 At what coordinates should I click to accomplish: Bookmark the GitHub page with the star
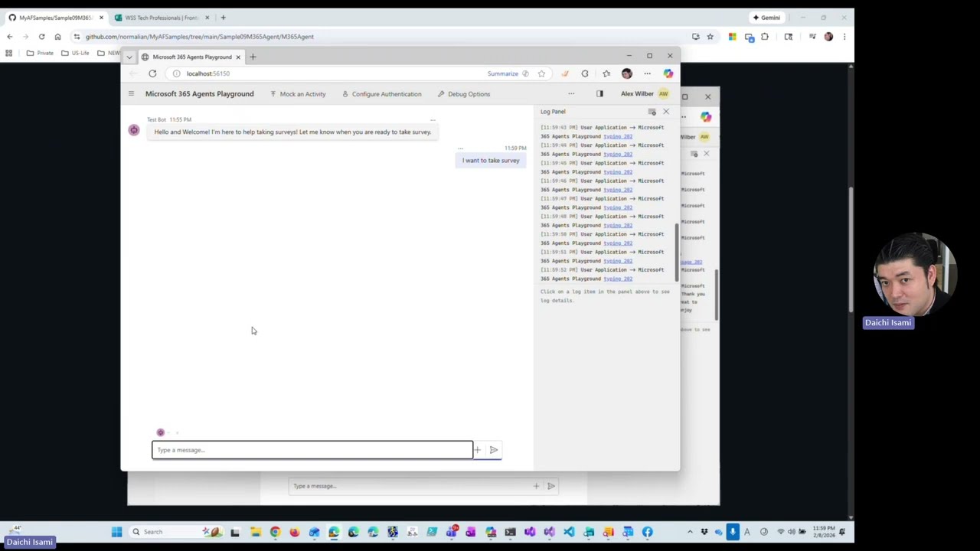click(710, 37)
